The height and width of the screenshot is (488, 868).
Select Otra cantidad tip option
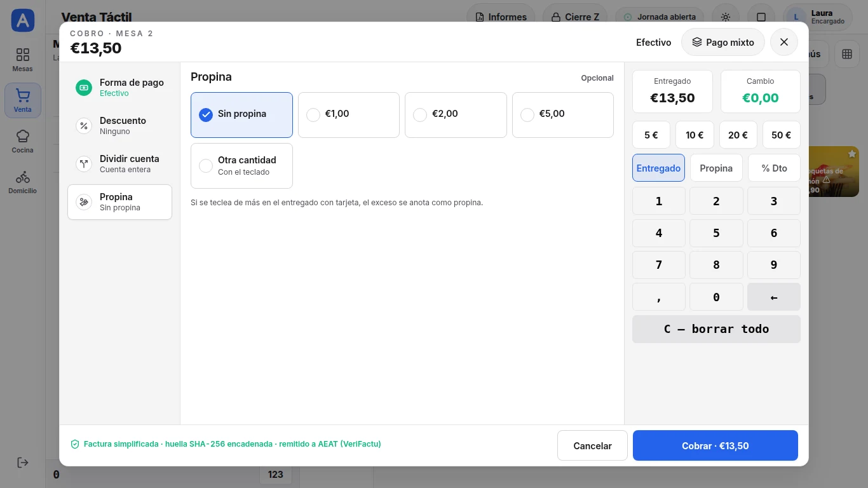[x=241, y=166]
